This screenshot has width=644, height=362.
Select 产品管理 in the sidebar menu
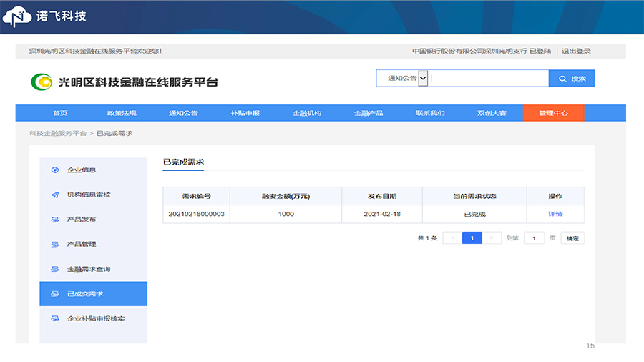pos(93,244)
